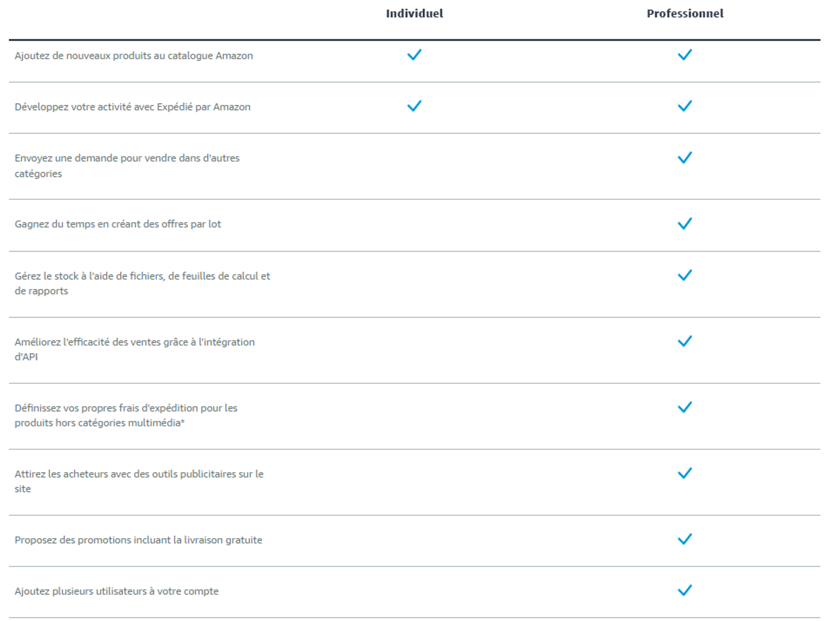Click the 'Attirez les acheteurs avec des outils publicitaires' text
Screen dimensions: 840x621
tap(139, 481)
